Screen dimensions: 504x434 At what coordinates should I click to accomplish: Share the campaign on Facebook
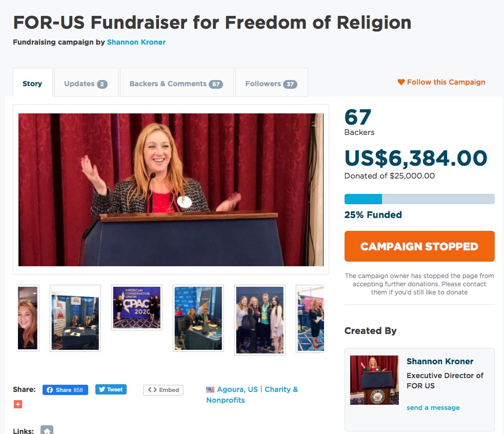pyautogui.click(x=65, y=390)
